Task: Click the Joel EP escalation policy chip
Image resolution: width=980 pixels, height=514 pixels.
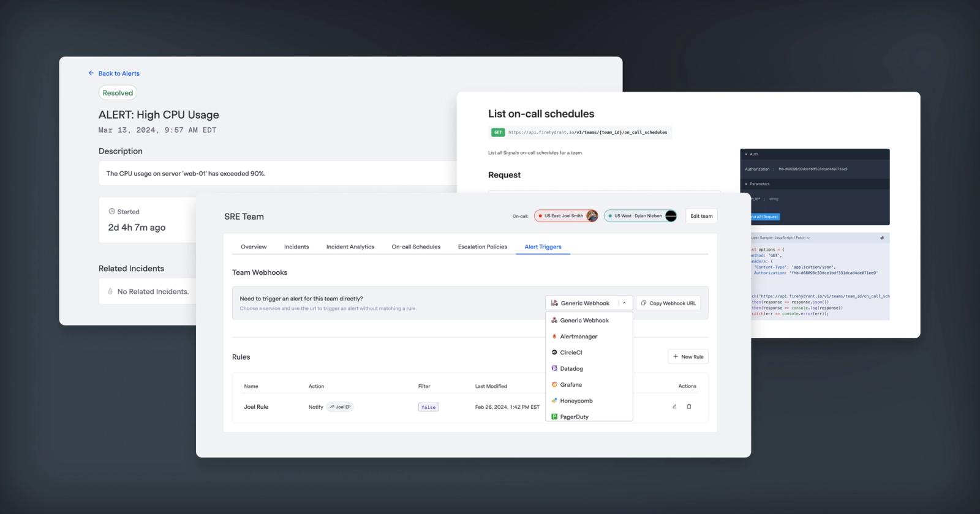Action: 340,407
